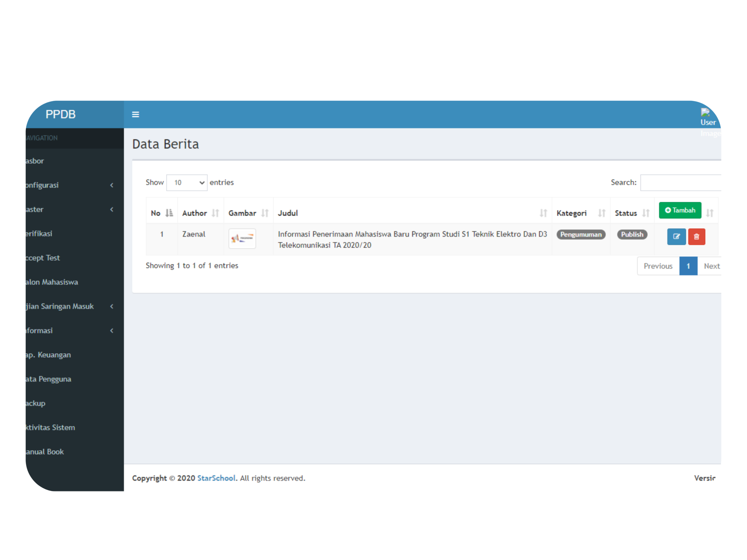Click the green Tambah button
Screen dimensions: 747x560
[x=680, y=210]
